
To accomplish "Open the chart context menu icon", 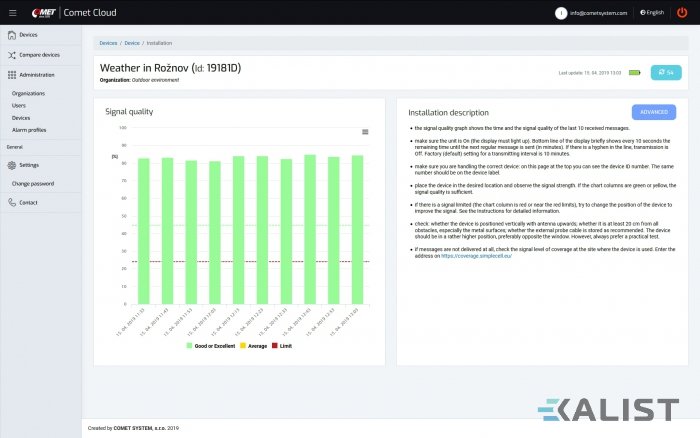I will pyautogui.click(x=365, y=131).
